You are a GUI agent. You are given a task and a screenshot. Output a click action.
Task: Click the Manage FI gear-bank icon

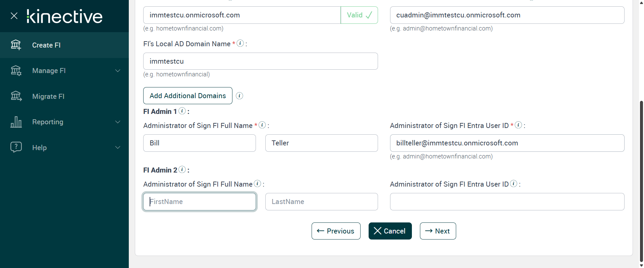click(16, 71)
